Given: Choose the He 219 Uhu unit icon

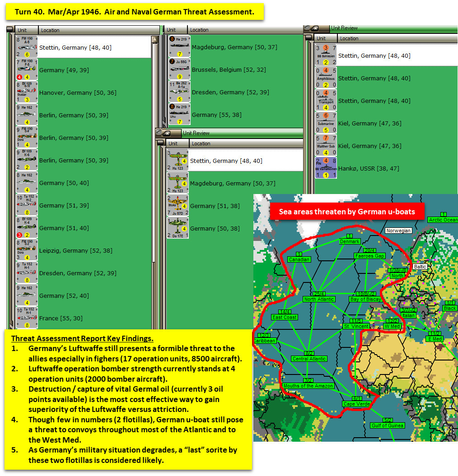Looking at the screenshot, I should click(x=179, y=114).
